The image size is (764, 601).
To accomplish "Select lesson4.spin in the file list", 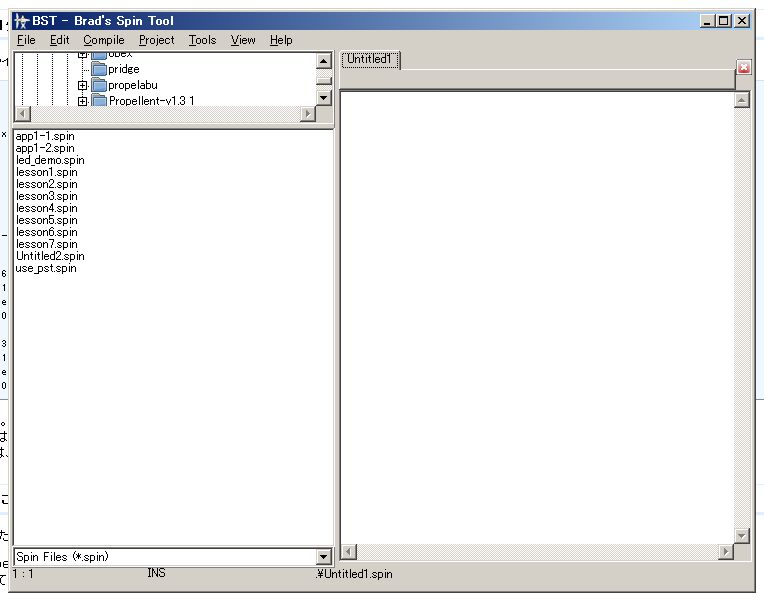I will [x=46, y=208].
